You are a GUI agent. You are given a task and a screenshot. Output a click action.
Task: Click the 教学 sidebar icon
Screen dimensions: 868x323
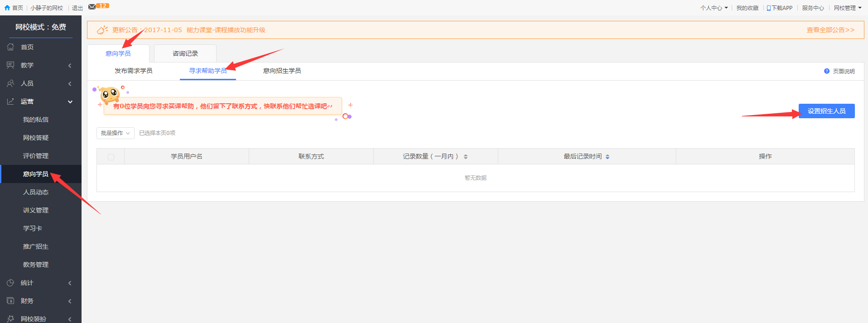click(10, 65)
